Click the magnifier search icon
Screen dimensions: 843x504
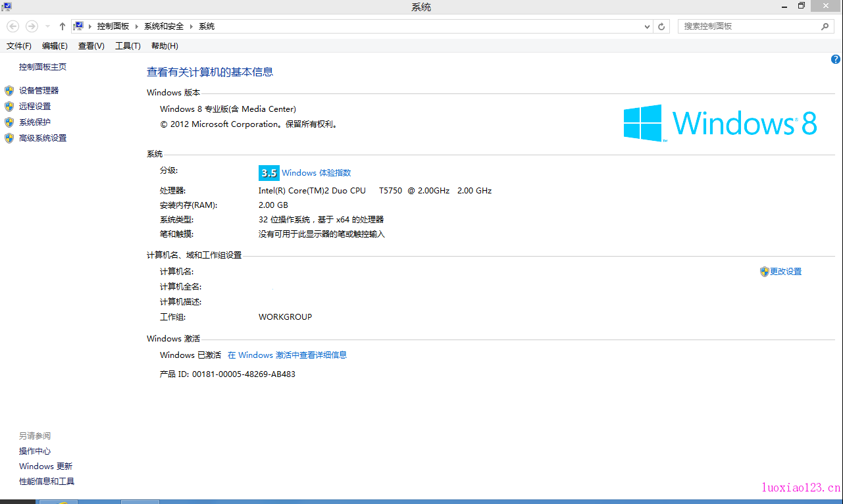[825, 26]
